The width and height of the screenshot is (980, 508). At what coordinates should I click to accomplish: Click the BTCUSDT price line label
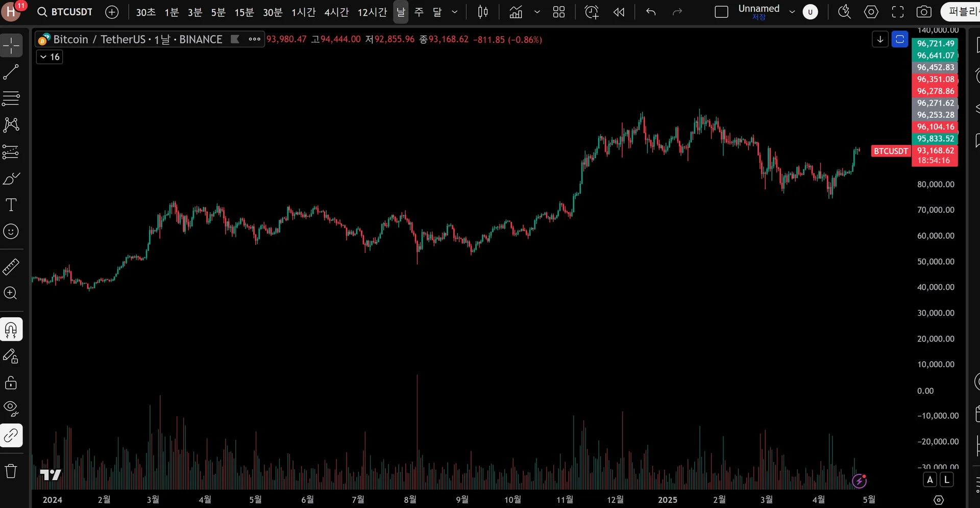tap(891, 151)
